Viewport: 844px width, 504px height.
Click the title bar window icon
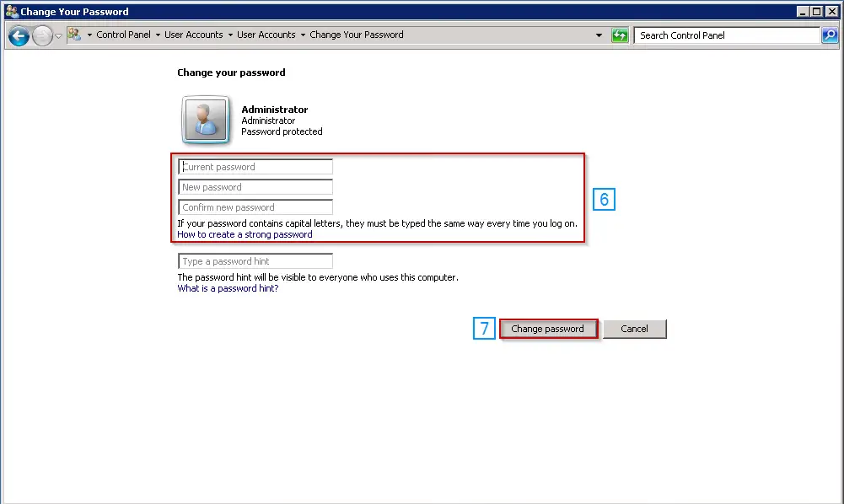(x=11, y=12)
